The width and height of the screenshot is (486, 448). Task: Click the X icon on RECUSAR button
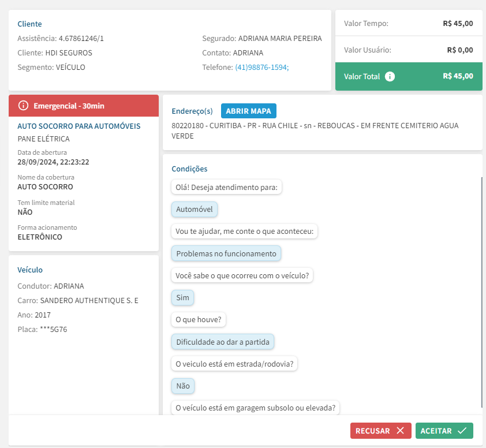400,431
